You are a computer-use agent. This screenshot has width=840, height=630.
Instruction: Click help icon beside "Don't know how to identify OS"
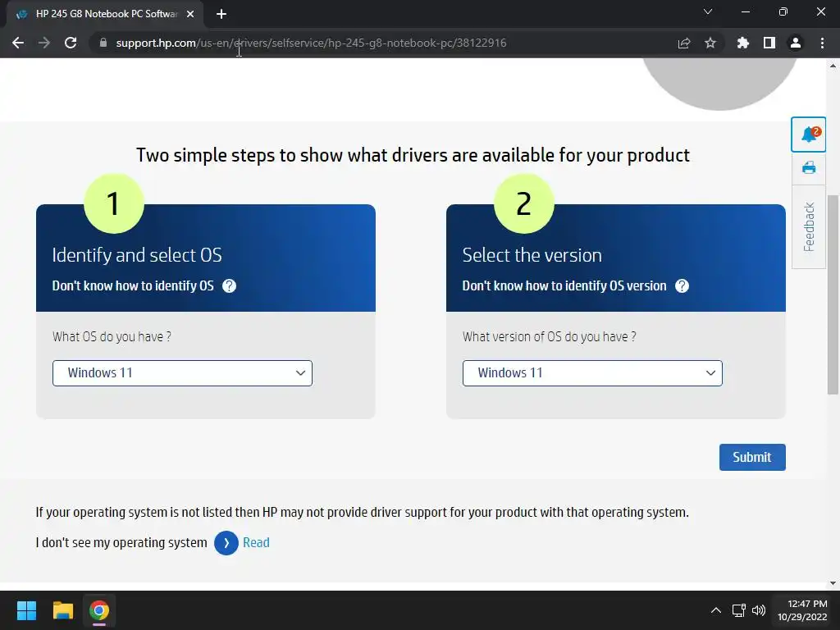229,285
